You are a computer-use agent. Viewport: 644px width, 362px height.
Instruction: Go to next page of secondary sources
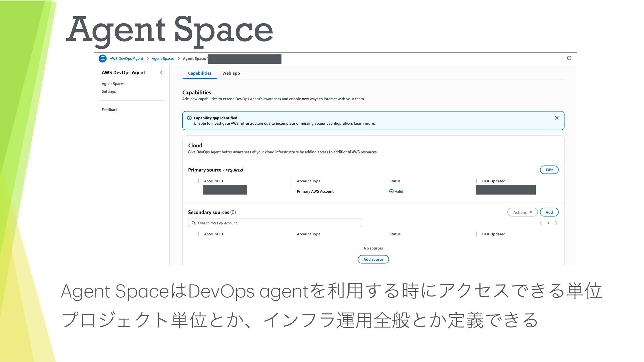click(556, 223)
